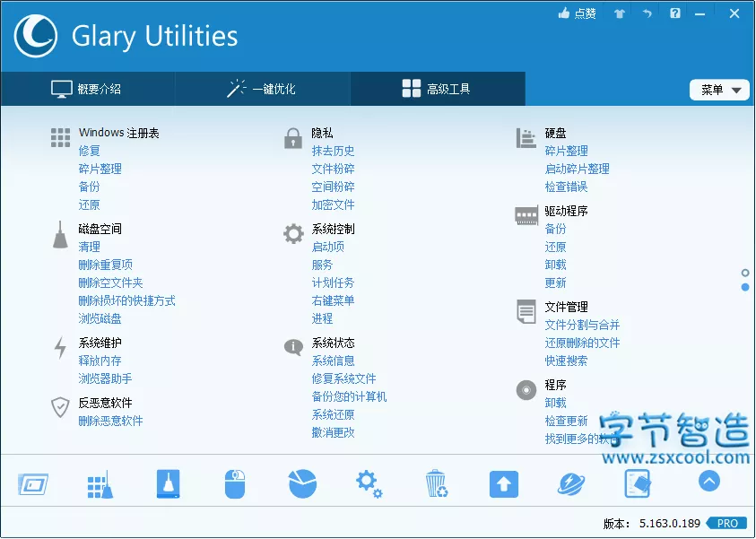Image resolution: width=756 pixels, height=539 pixels.
Task: Select the 高级工具 tab
Action: [x=438, y=89]
